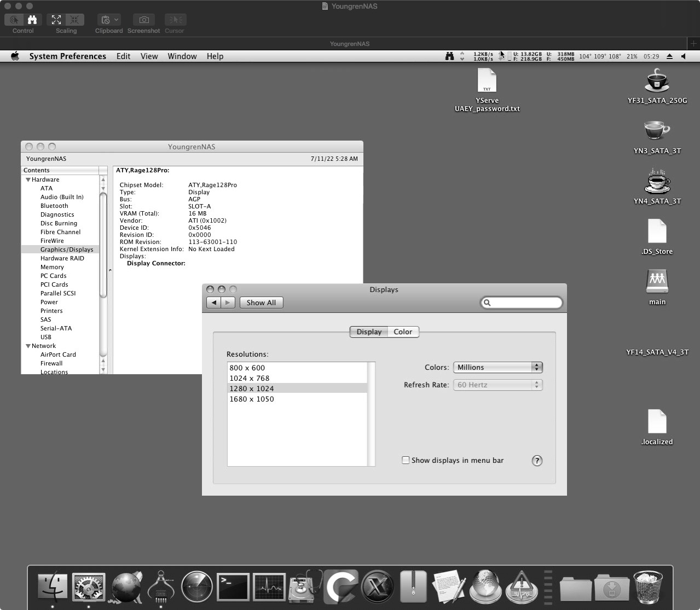Switch to the Display tab
The width and height of the screenshot is (700, 610).
click(369, 332)
